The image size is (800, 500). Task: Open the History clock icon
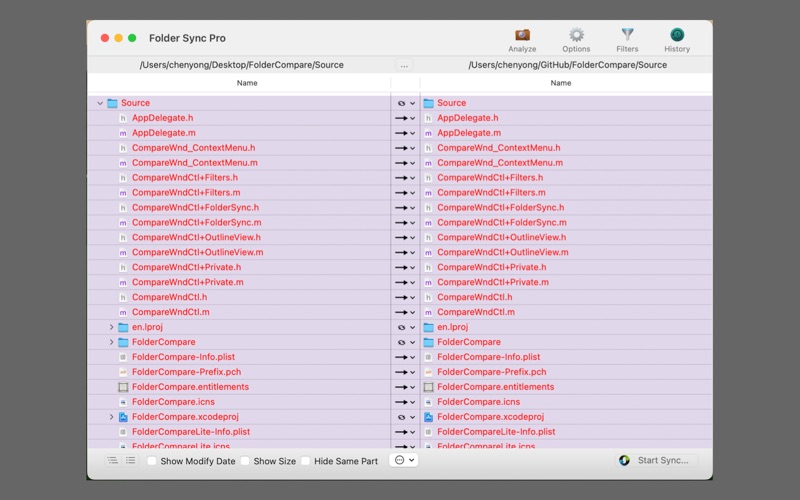click(677, 35)
